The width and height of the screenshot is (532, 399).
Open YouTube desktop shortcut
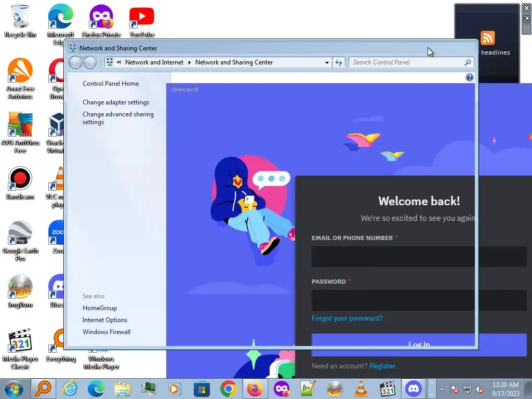(141, 21)
